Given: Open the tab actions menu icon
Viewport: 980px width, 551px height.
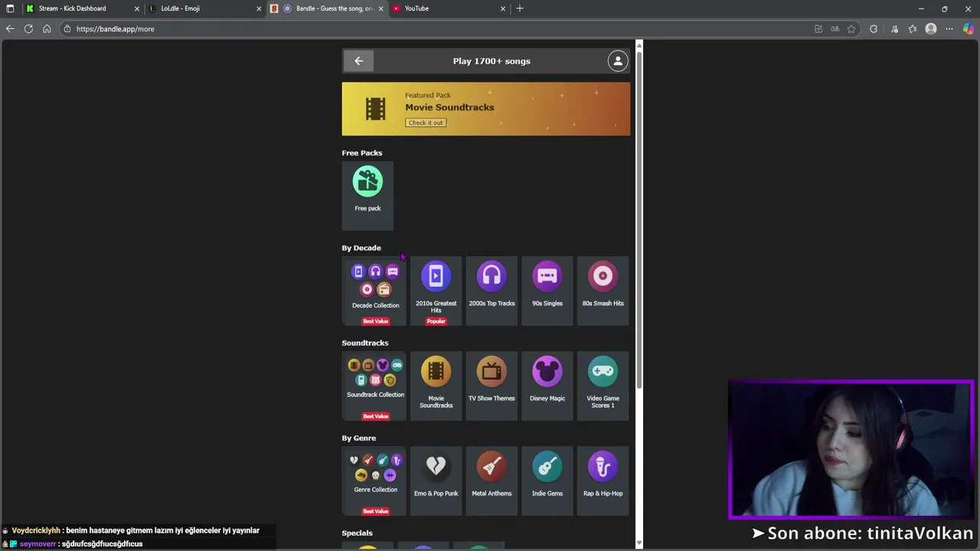Looking at the screenshot, I should coord(10,8).
